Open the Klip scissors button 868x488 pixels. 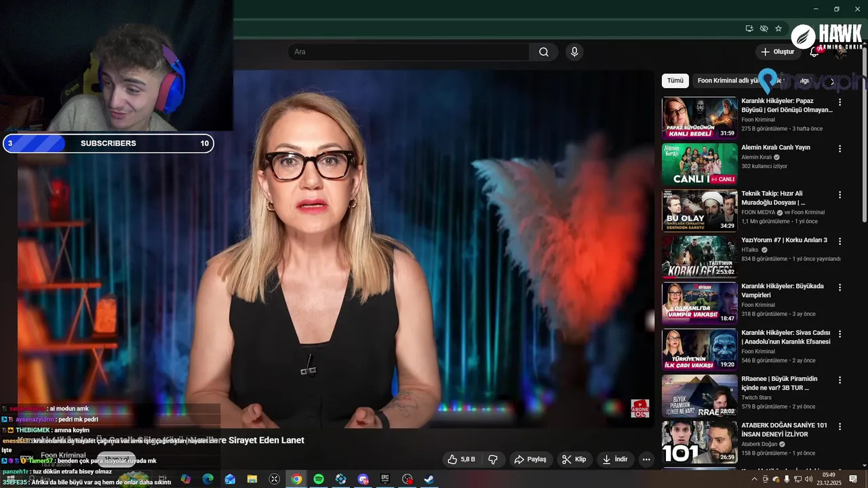click(574, 460)
